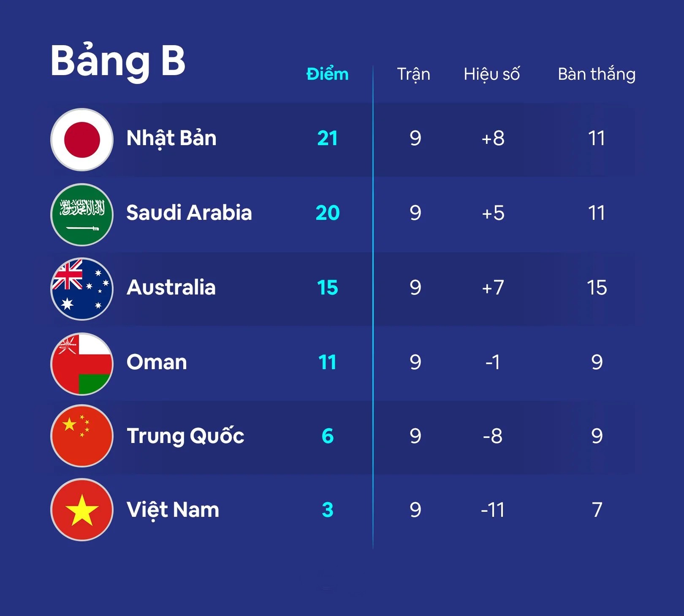Click the Hiệu số column header
Viewport: 684px width, 616px height.
coord(491,74)
